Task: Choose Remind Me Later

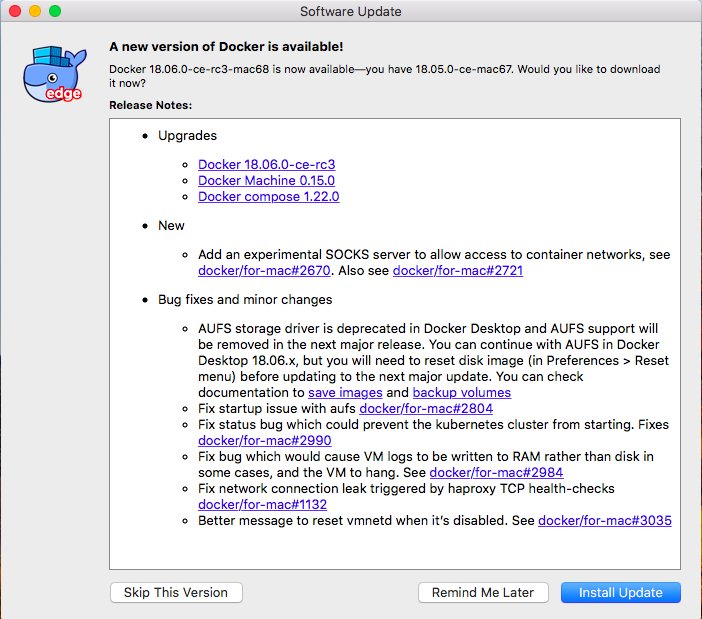Action: tap(483, 592)
